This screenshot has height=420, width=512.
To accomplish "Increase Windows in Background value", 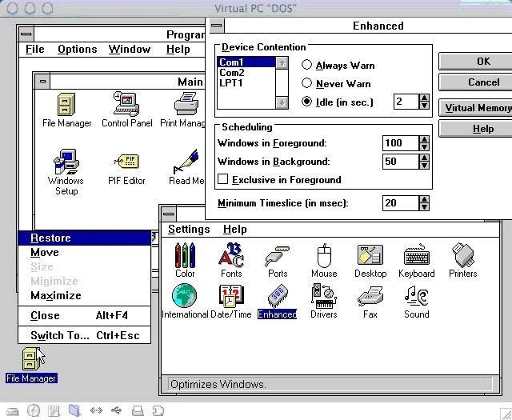I will [x=424, y=158].
